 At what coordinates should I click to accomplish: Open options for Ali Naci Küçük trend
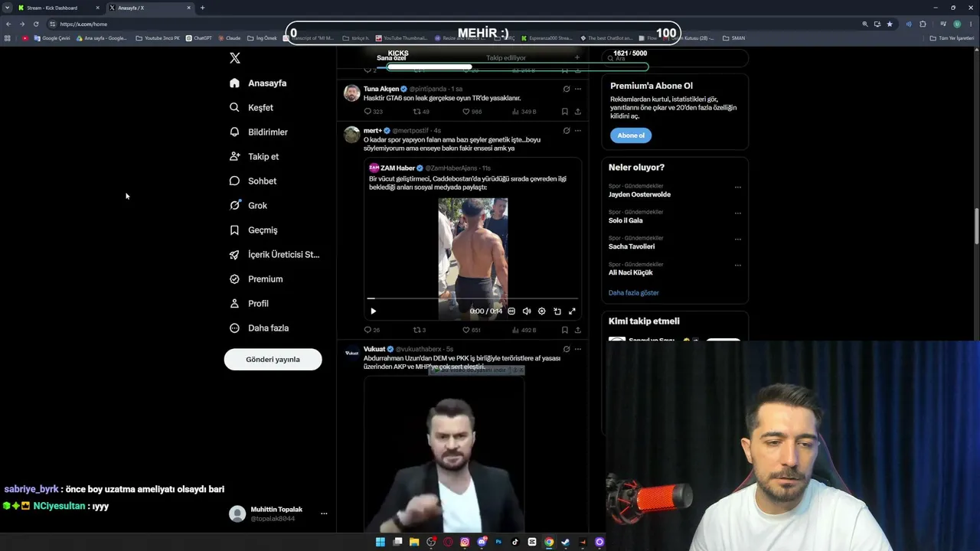(738, 265)
